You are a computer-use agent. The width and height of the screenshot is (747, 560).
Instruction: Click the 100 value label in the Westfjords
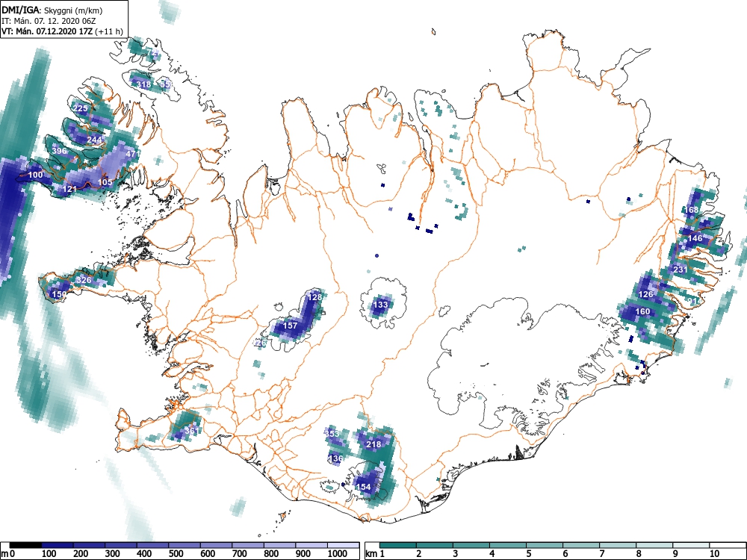click(36, 175)
